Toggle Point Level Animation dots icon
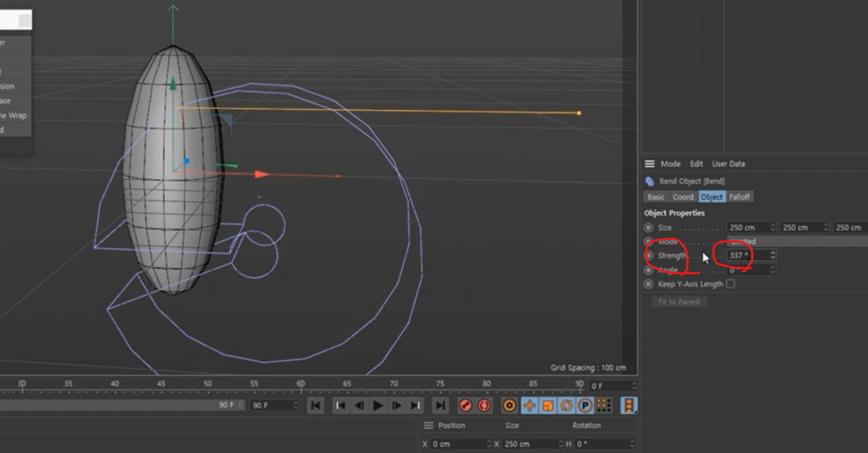 [x=604, y=406]
